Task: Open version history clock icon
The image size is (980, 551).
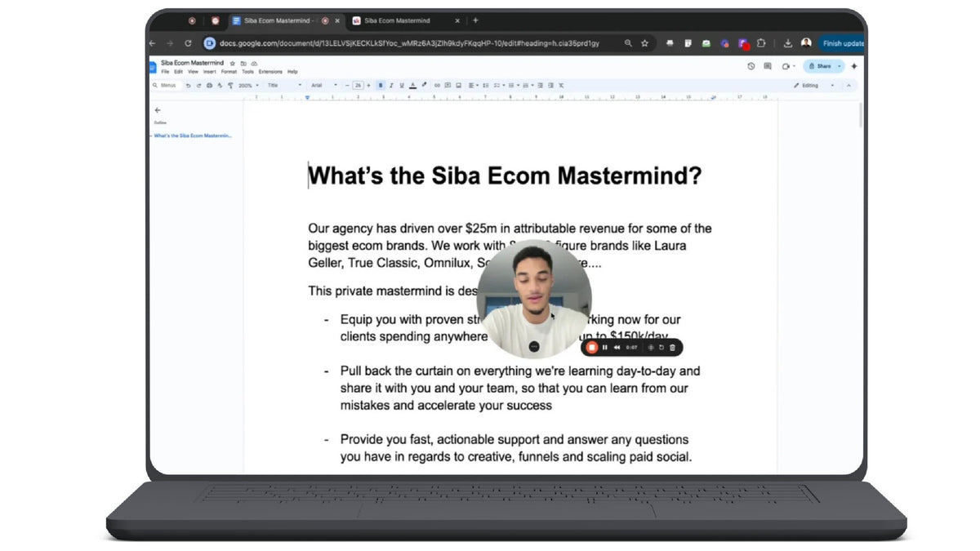Action: click(x=751, y=66)
